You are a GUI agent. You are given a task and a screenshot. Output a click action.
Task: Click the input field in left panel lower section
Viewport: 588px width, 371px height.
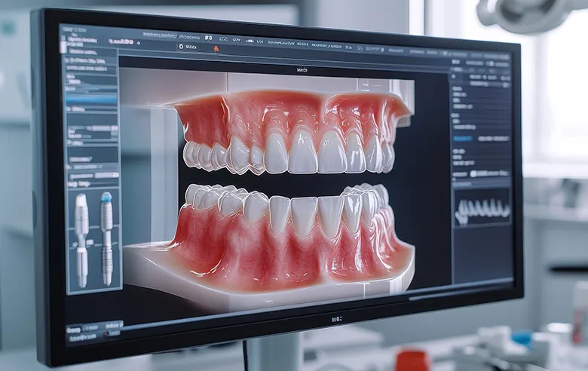coord(106,174)
